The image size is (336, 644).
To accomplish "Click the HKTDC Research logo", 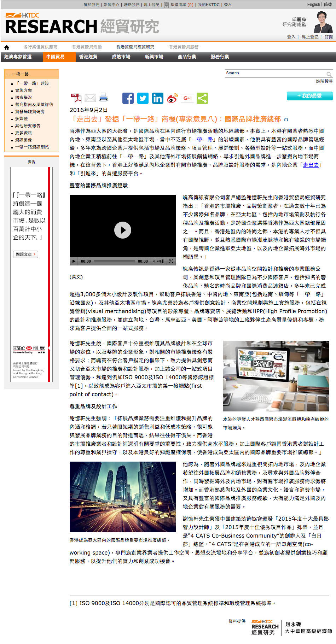I will click(x=82, y=24).
